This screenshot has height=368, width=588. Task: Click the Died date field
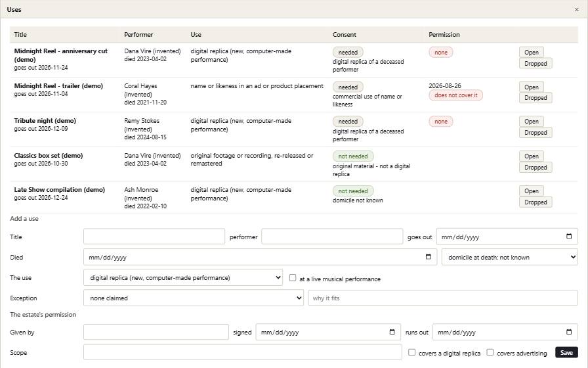pos(260,257)
